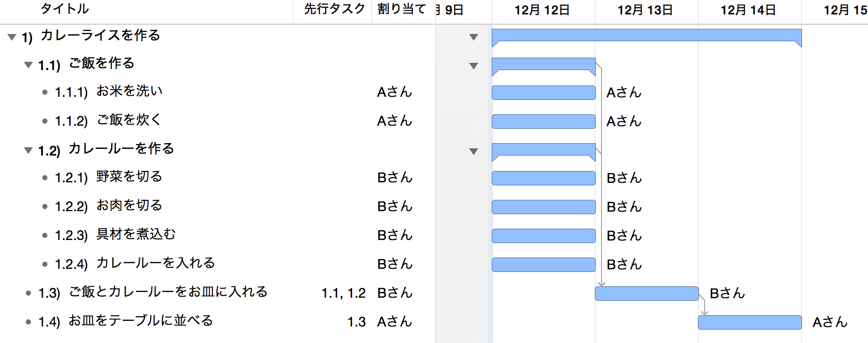Open dropdown arrow beside ご飯を作る Gantt bar
This screenshot has width=868, height=343.
[x=474, y=66]
